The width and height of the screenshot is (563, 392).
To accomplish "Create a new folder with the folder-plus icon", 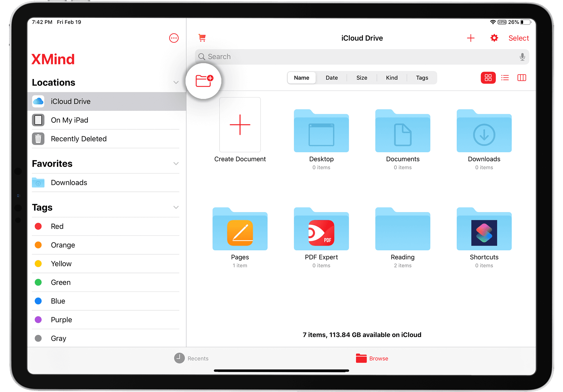I will (204, 81).
